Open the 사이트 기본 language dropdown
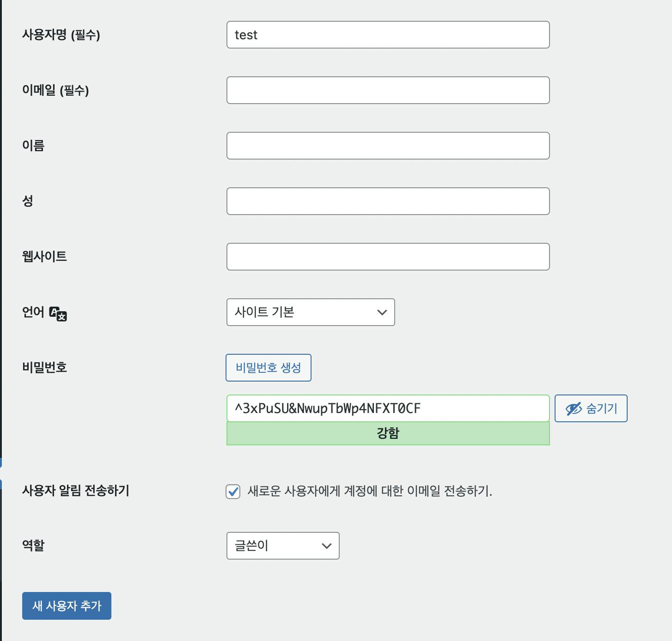The height and width of the screenshot is (641, 672). tap(311, 312)
